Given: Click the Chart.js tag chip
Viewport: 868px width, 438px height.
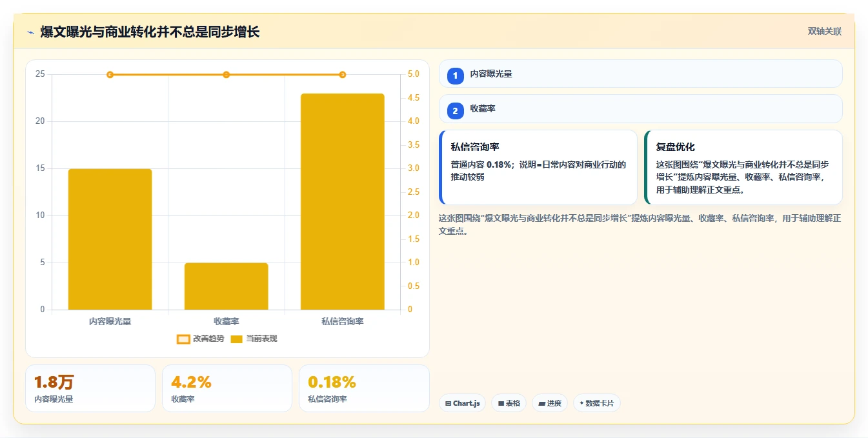Looking at the screenshot, I should (463, 403).
